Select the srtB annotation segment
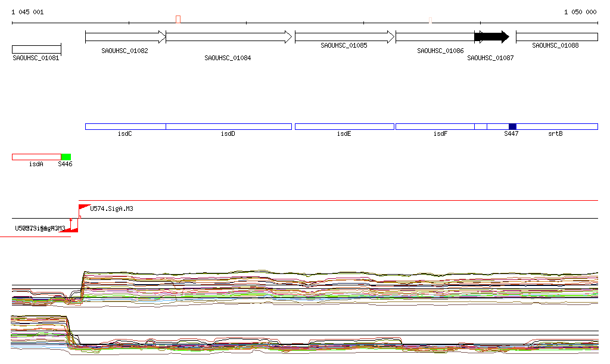The height and width of the screenshot is (364, 610). pyautogui.click(x=557, y=126)
